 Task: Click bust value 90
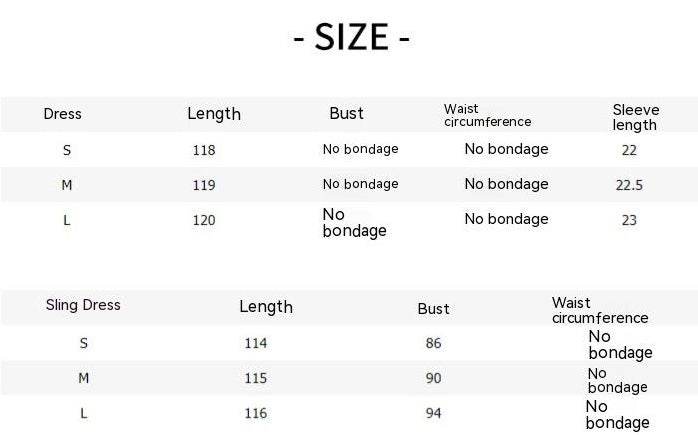433,378
